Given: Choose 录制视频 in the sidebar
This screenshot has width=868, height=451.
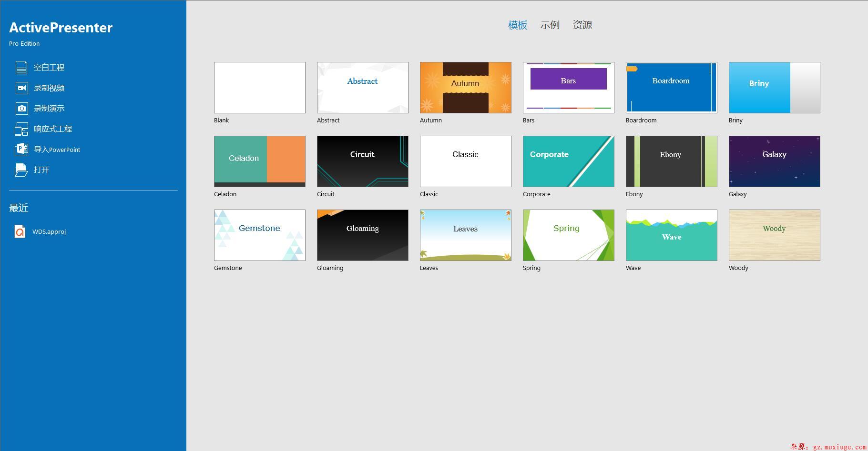Looking at the screenshot, I should [49, 88].
